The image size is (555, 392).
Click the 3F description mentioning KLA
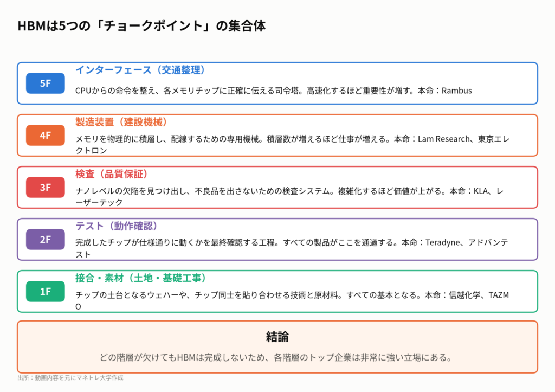289,196
